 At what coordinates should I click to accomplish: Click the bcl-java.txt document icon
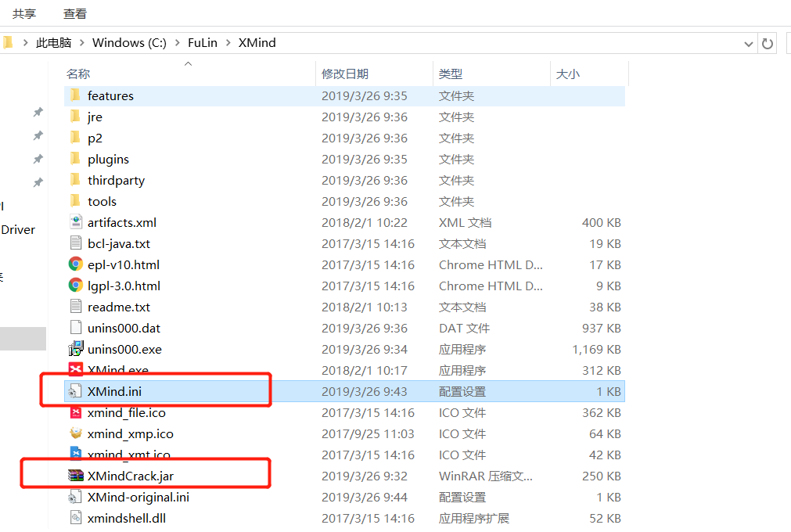pyautogui.click(x=76, y=243)
